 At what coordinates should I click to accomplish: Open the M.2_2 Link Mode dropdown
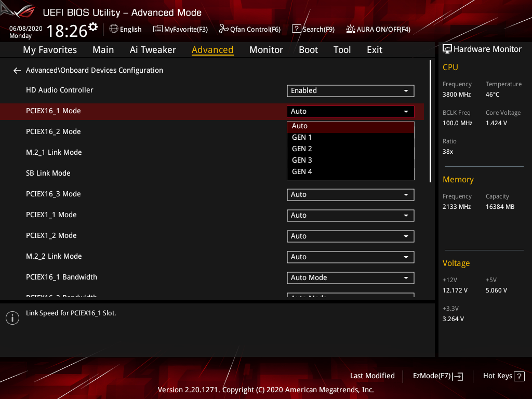tap(351, 257)
